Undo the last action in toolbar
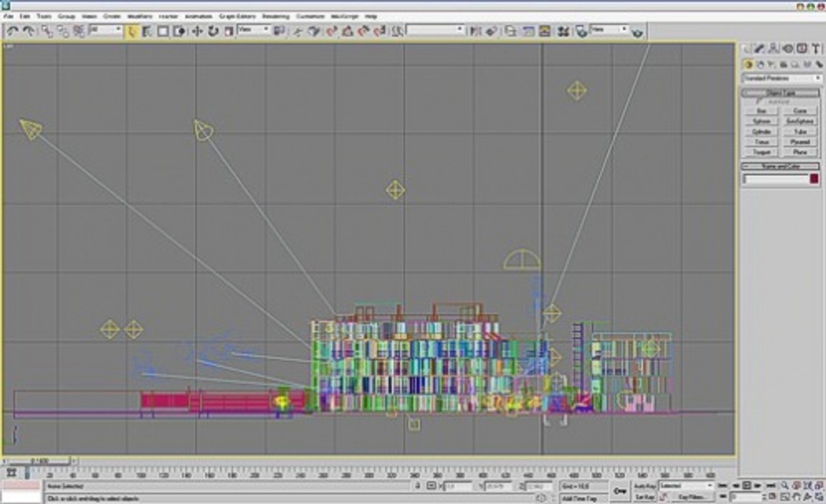The height and width of the screenshot is (504, 826). (x=13, y=31)
